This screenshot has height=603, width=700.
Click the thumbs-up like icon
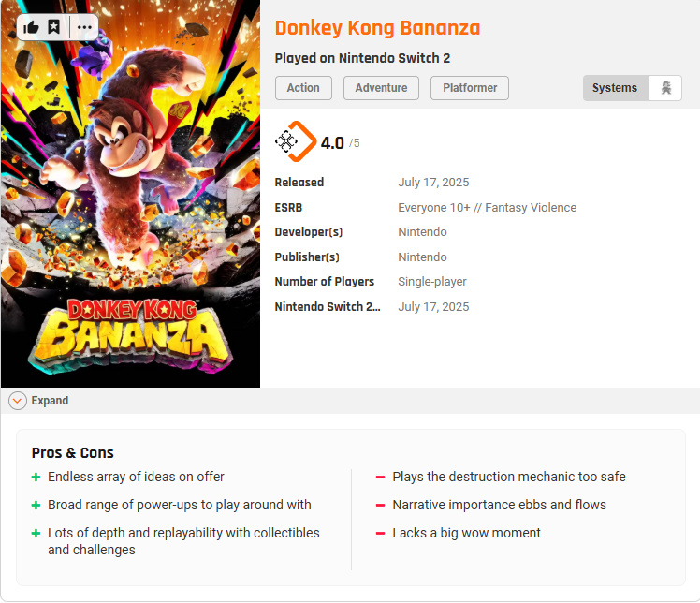[x=31, y=27]
